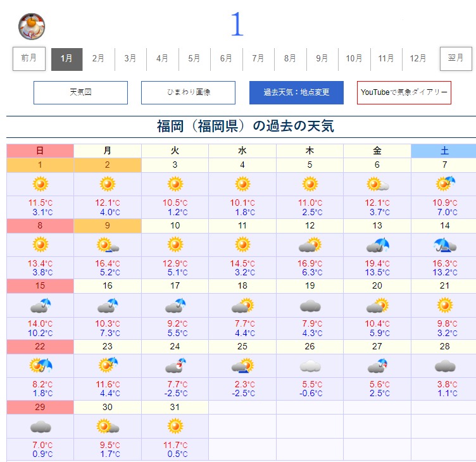Click cloudy rain icon for January 17

coord(175,306)
